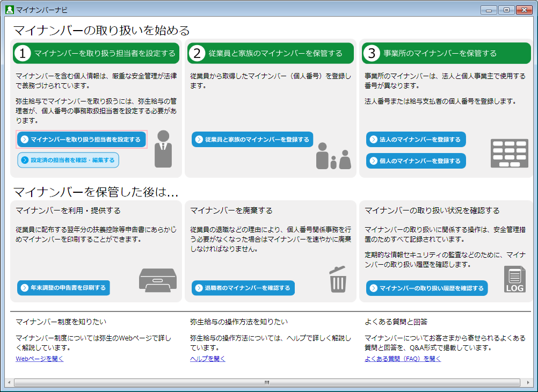The height and width of the screenshot is (392, 538).
Task: Click the horizontal scrollbar right arrow
Action: tap(529, 382)
